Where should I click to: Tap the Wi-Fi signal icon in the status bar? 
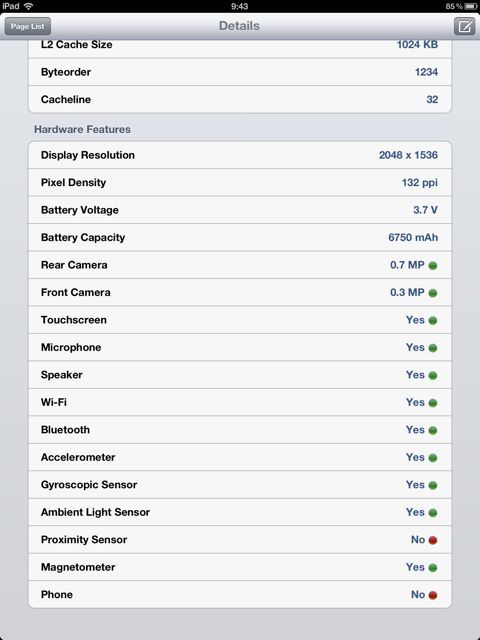pos(29,6)
